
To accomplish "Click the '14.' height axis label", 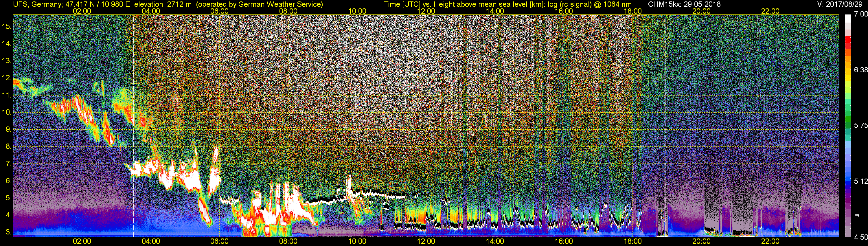I will tap(7, 43).
